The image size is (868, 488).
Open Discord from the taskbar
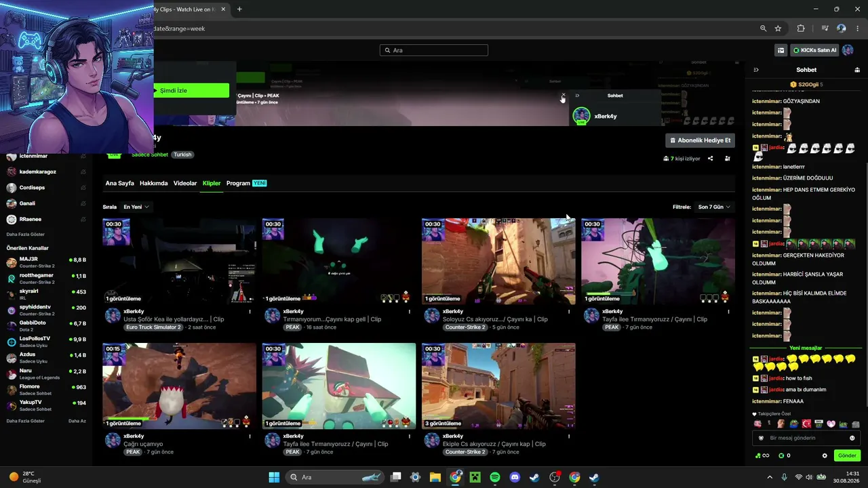[x=515, y=477]
